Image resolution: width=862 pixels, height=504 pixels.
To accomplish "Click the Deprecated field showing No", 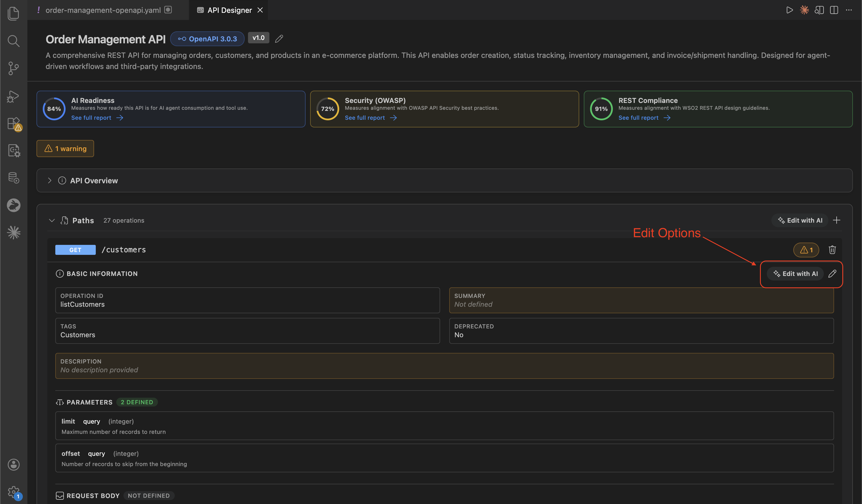I will pos(641,331).
